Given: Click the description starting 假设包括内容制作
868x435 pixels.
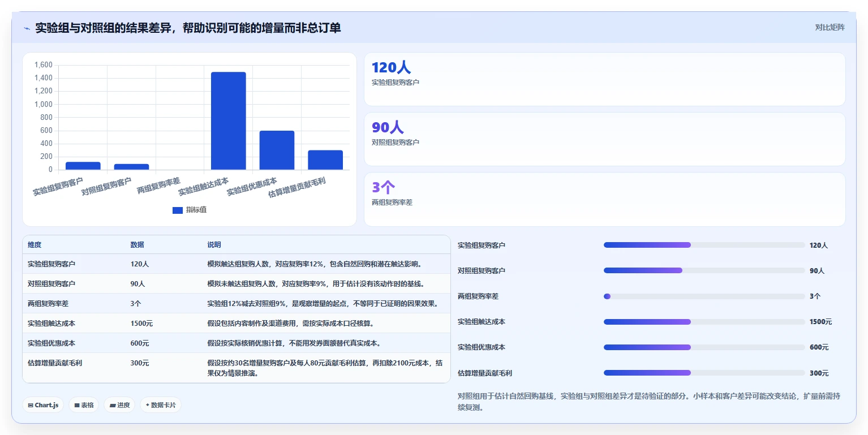Looking at the screenshot, I should pyautogui.click(x=291, y=324).
